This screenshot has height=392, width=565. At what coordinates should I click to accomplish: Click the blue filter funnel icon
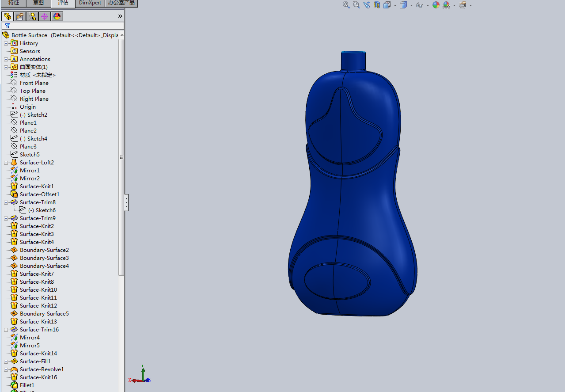pyautogui.click(x=8, y=26)
